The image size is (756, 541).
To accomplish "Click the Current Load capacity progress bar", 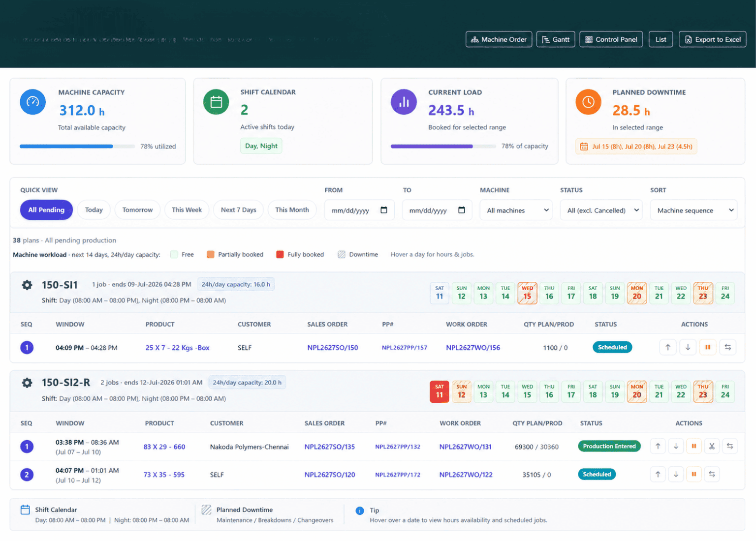I will (443, 146).
